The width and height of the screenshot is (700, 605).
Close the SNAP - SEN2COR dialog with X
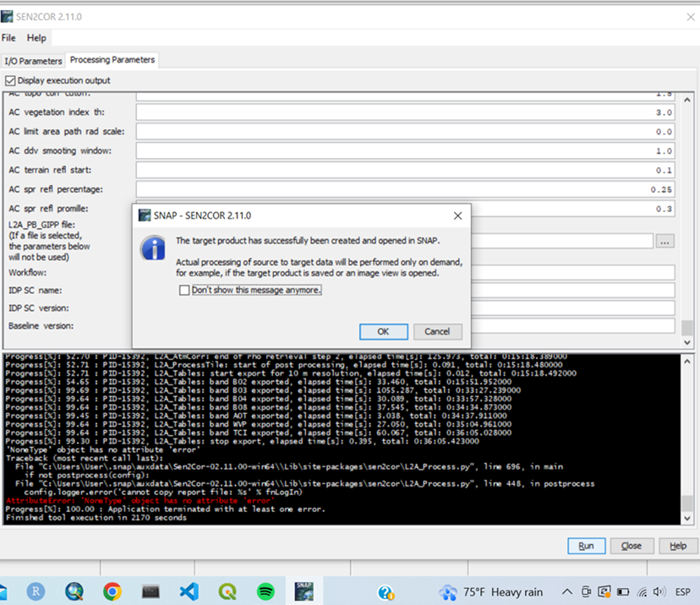[457, 216]
